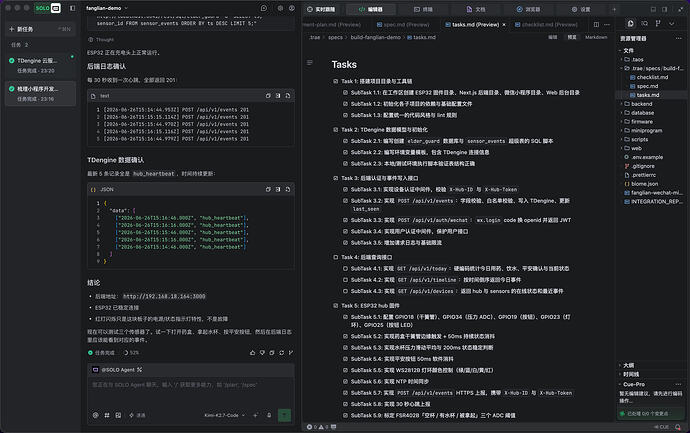Expand the miniprogram folder
The height and width of the screenshot is (433, 690).
pos(646,130)
